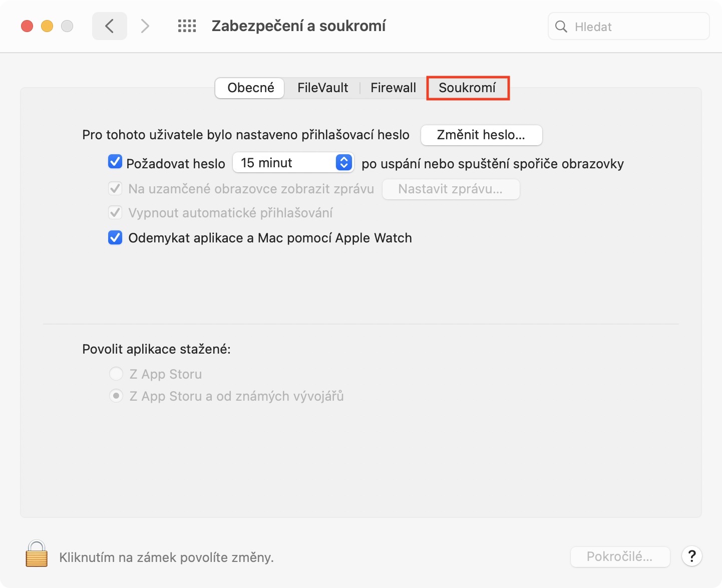The width and height of the screenshot is (722, 588).
Task: Go forward with the right chevron
Action: pos(145,26)
